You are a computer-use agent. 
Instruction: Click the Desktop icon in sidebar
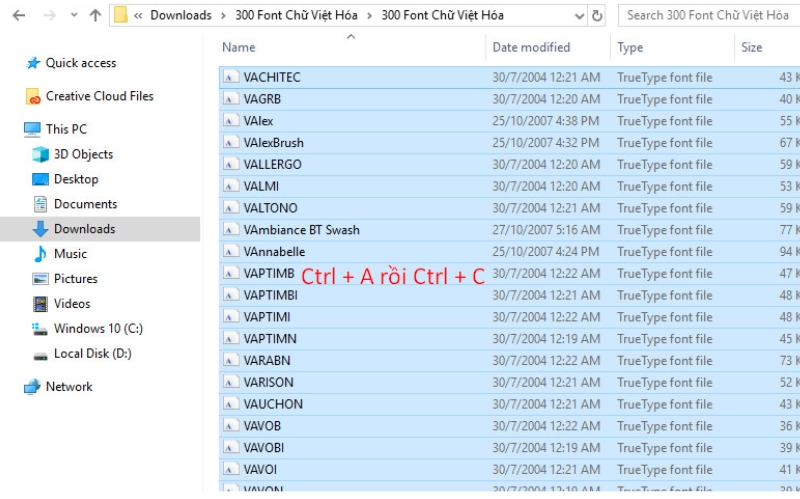pyautogui.click(x=40, y=179)
